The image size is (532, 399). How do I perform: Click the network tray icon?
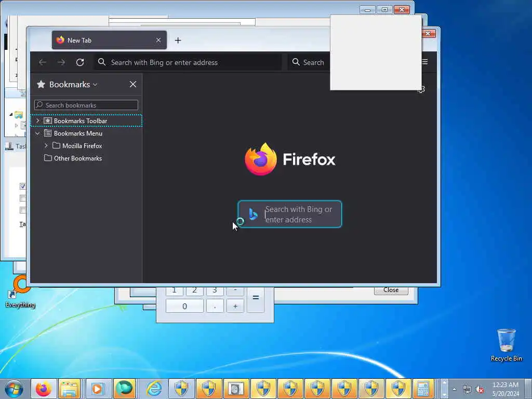point(467,390)
